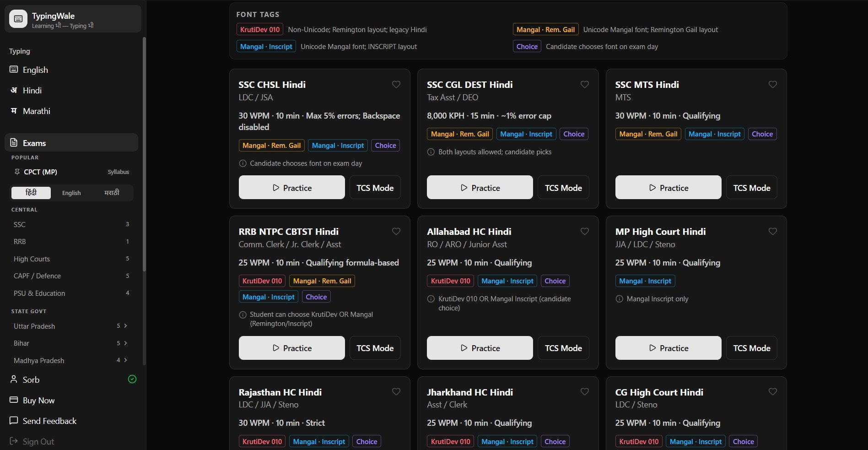
Task: Open the CPCT (MP) Syllabus link
Action: click(x=119, y=172)
